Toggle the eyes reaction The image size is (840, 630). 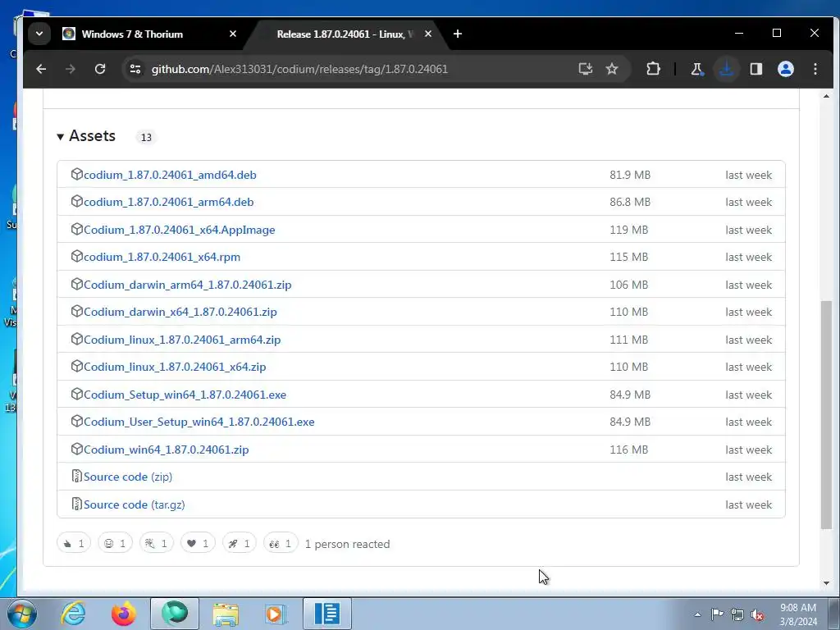(281, 543)
